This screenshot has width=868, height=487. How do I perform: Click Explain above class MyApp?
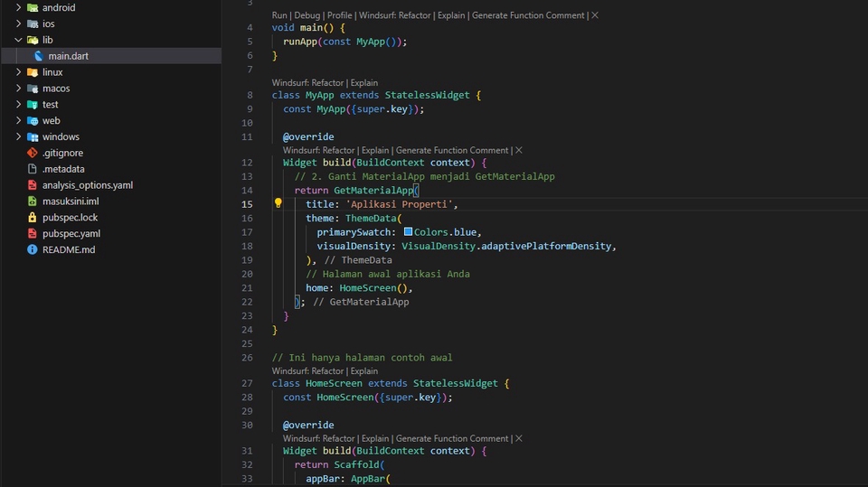(x=364, y=83)
